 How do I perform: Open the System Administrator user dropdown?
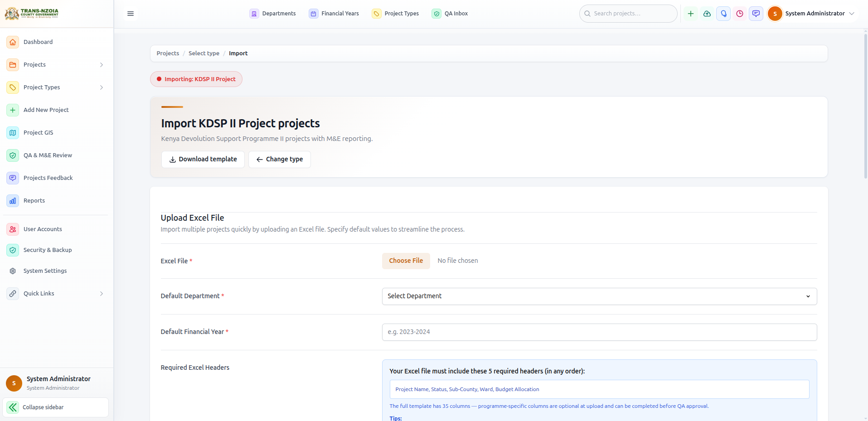click(811, 14)
